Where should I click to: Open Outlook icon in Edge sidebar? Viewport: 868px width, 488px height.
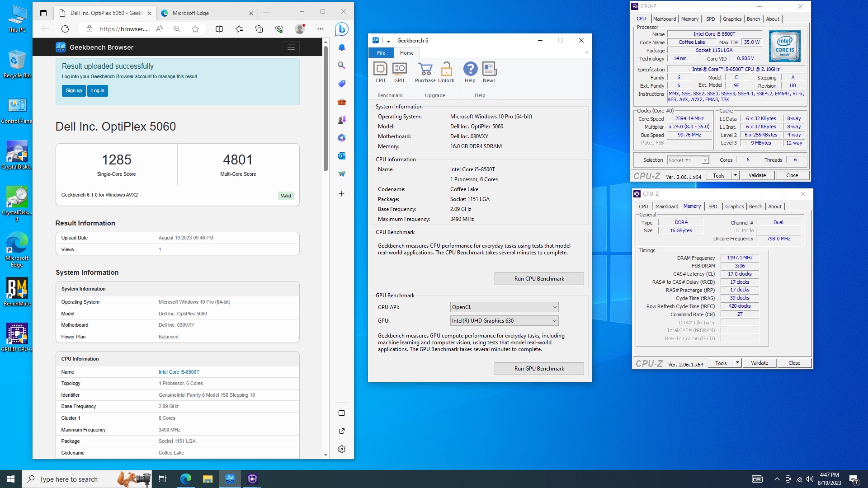point(342,156)
